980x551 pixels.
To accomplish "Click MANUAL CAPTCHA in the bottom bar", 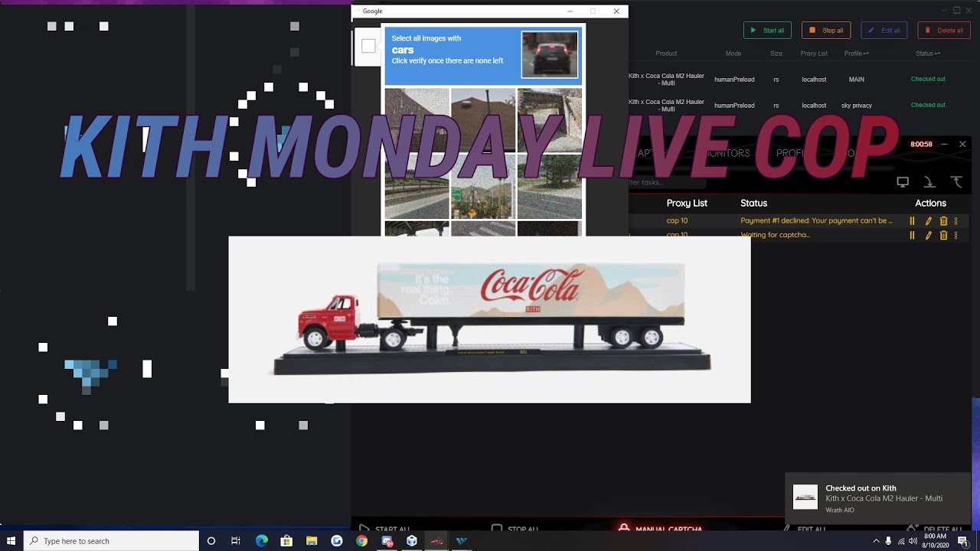I will 660,529.
